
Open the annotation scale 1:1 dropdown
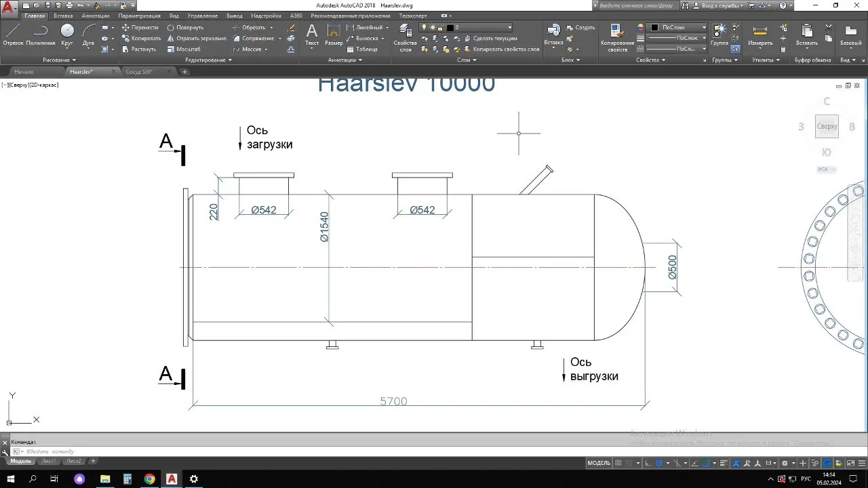tap(772, 463)
